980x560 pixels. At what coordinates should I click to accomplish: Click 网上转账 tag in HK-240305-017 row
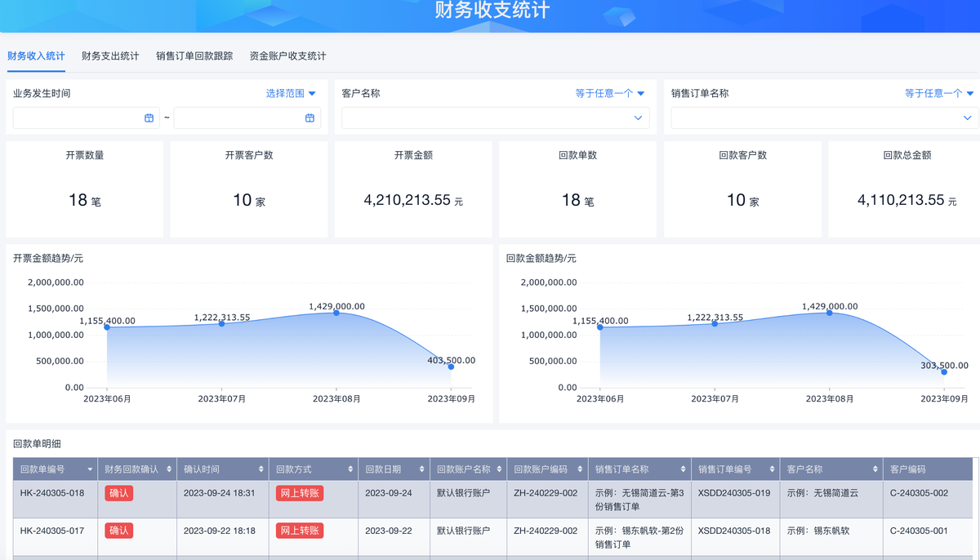[300, 531]
